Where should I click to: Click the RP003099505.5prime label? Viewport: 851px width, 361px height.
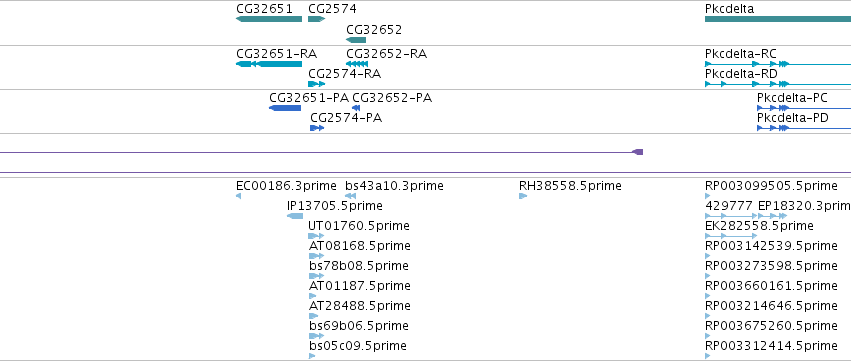pyautogui.click(x=771, y=186)
